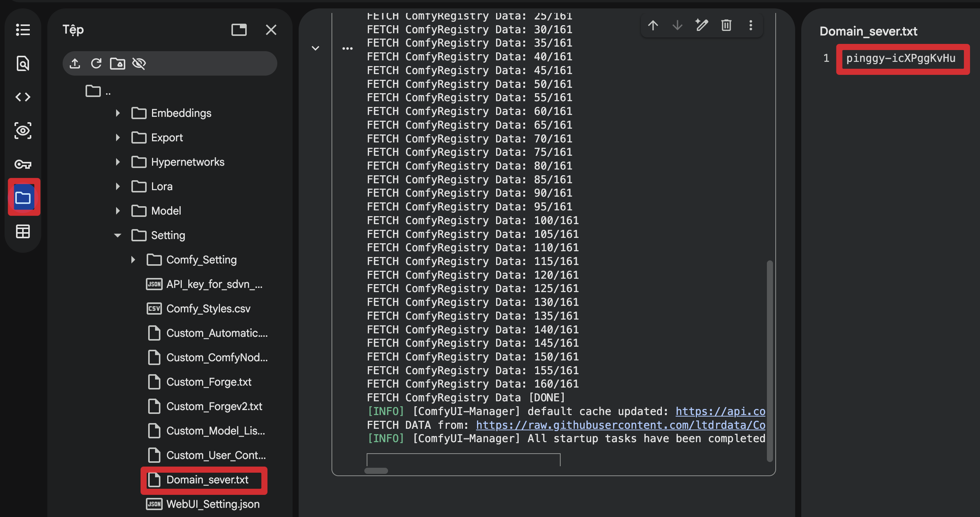The height and width of the screenshot is (517, 980).
Task: Click the pinggy-icXPggKvHu text line
Action: (x=901, y=58)
